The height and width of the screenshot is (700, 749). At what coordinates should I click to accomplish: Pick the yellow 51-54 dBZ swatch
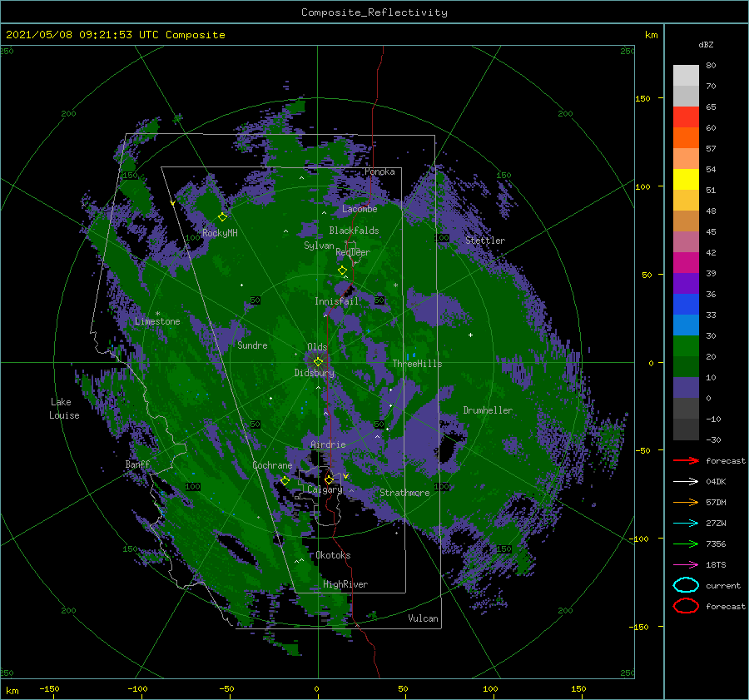pyautogui.click(x=686, y=179)
